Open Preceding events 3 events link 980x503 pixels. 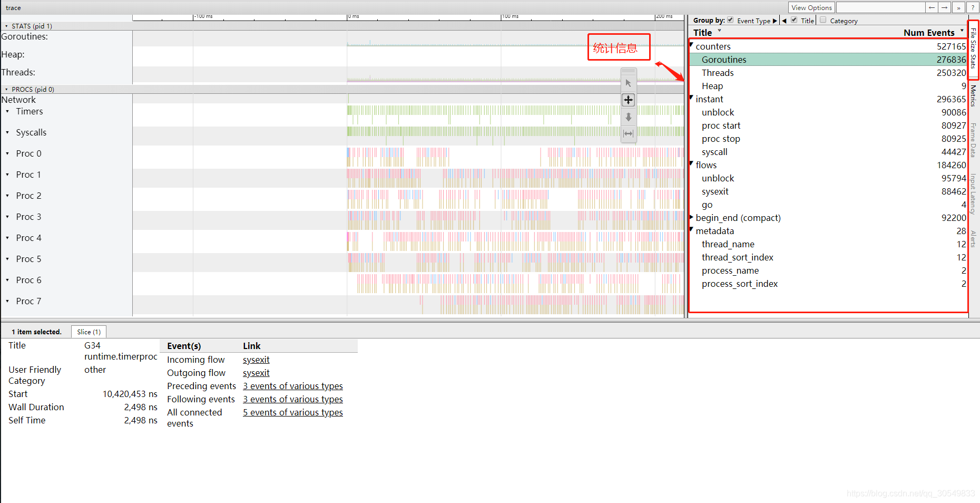[293, 386]
